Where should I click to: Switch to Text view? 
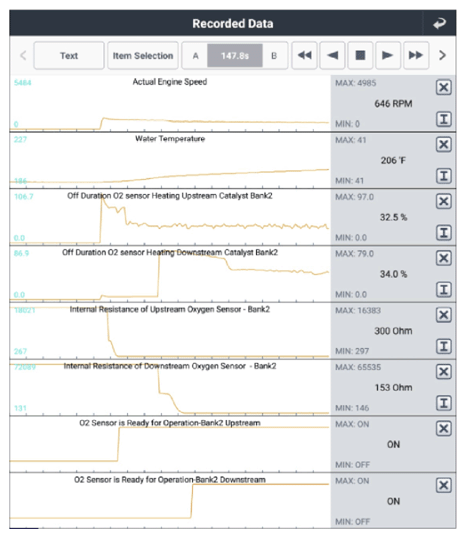tap(69, 56)
